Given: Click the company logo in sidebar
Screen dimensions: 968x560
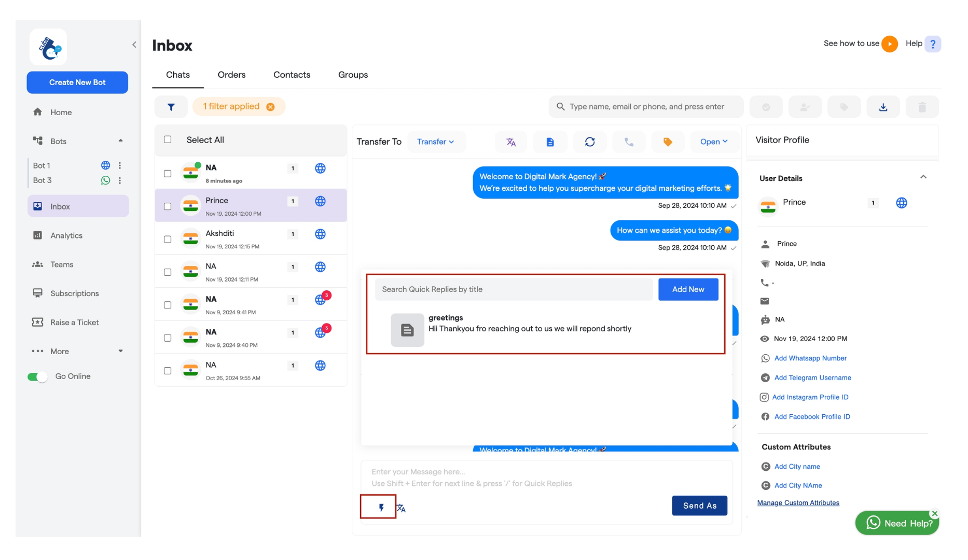Looking at the screenshot, I should pyautogui.click(x=48, y=47).
